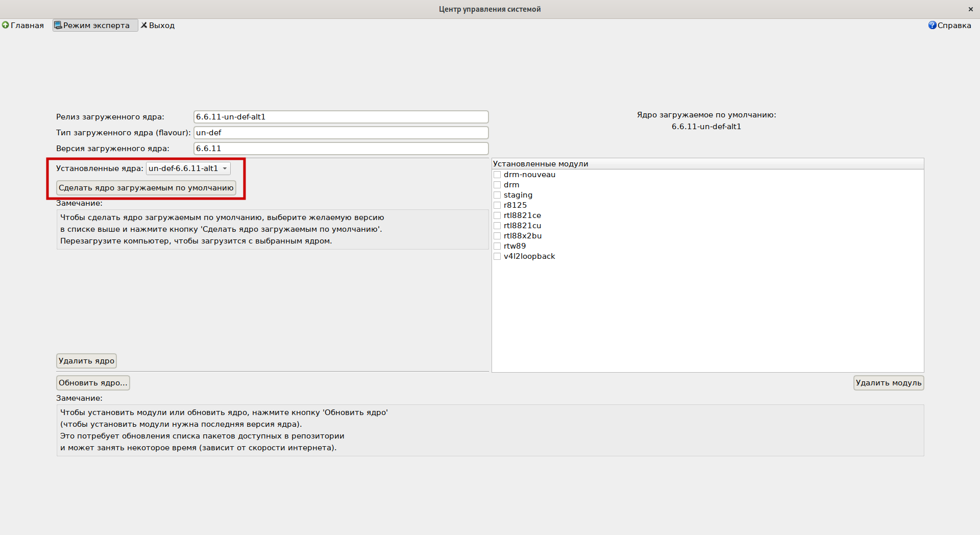Click the Версия загруженного ядра field
Image resolution: width=980 pixels, height=535 pixels.
341,149
